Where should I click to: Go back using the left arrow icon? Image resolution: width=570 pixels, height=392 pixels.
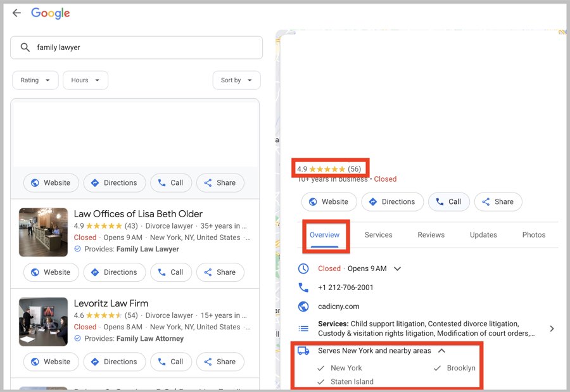click(x=16, y=13)
